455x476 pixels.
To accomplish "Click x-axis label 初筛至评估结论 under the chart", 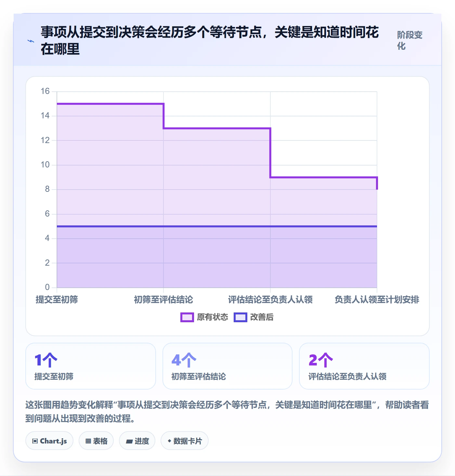I will (x=163, y=299).
